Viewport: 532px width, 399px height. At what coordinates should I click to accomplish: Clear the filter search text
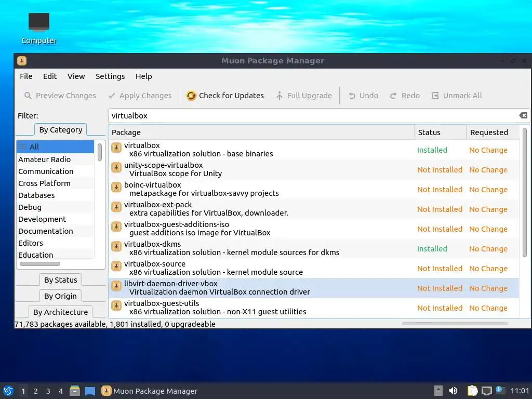[523, 115]
